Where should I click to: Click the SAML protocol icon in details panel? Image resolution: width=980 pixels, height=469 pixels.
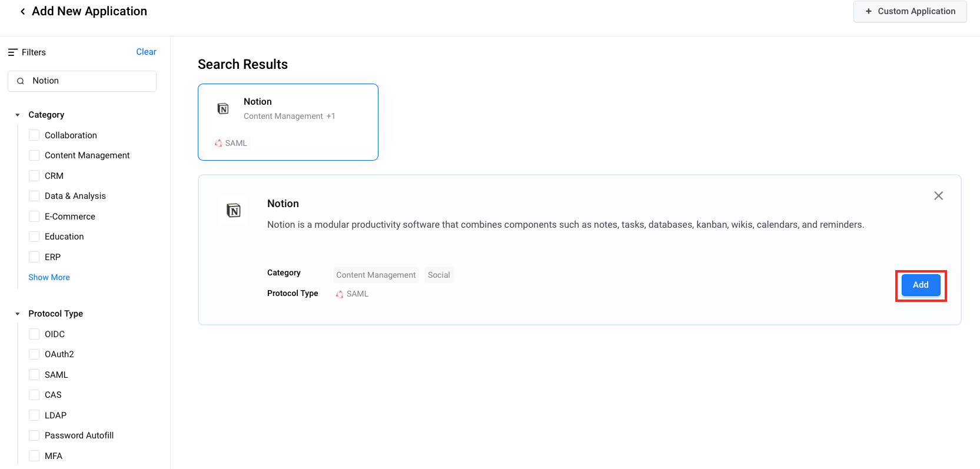(x=340, y=294)
